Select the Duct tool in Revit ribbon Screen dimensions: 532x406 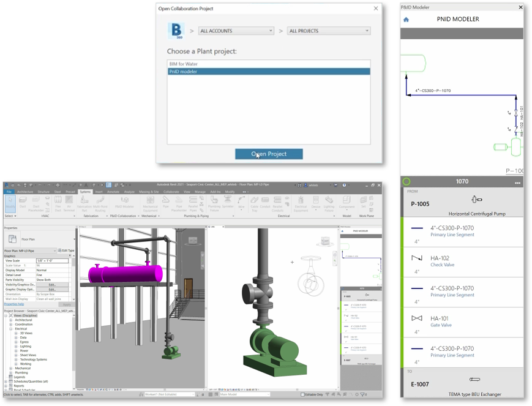pyautogui.click(x=23, y=202)
